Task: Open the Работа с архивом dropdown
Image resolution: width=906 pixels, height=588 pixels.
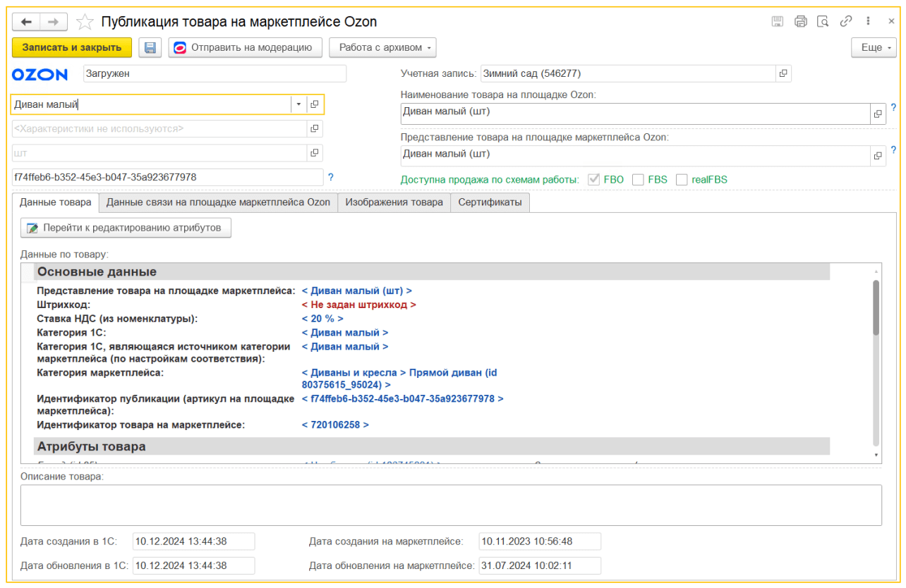Action: pyautogui.click(x=382, y=47)
